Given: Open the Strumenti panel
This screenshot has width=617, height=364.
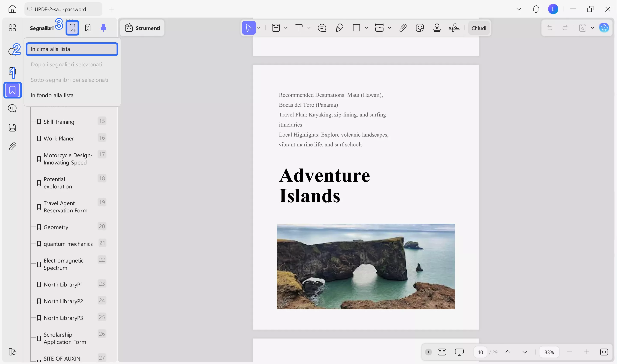Looking at the screenshot, I should pos(142,28).
